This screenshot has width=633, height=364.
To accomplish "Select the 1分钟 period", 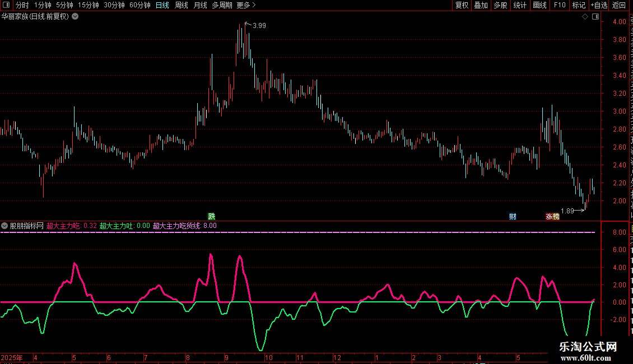I will point(43,5).
